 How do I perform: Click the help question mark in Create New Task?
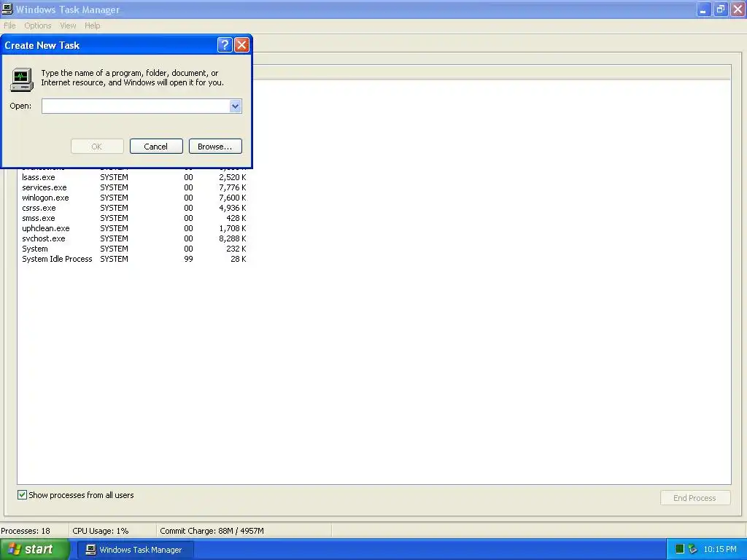coord(225,45)
